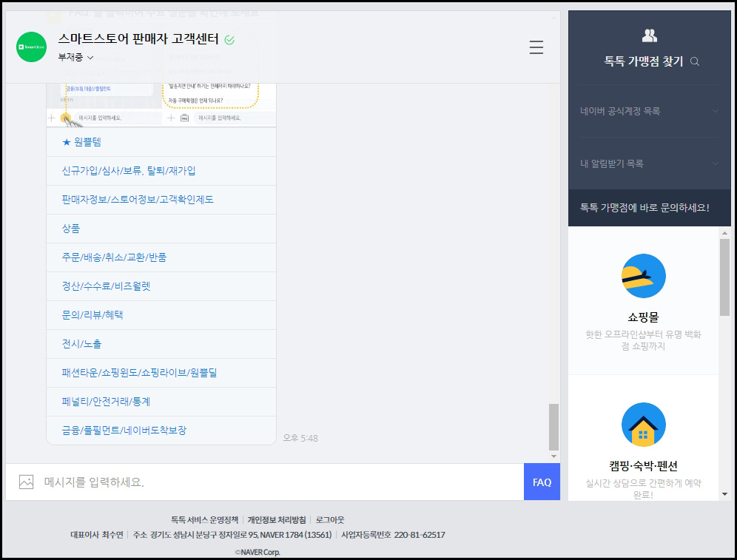Click the FAQ guide image thumbnail
737x560 pixels.
[161, 104]
